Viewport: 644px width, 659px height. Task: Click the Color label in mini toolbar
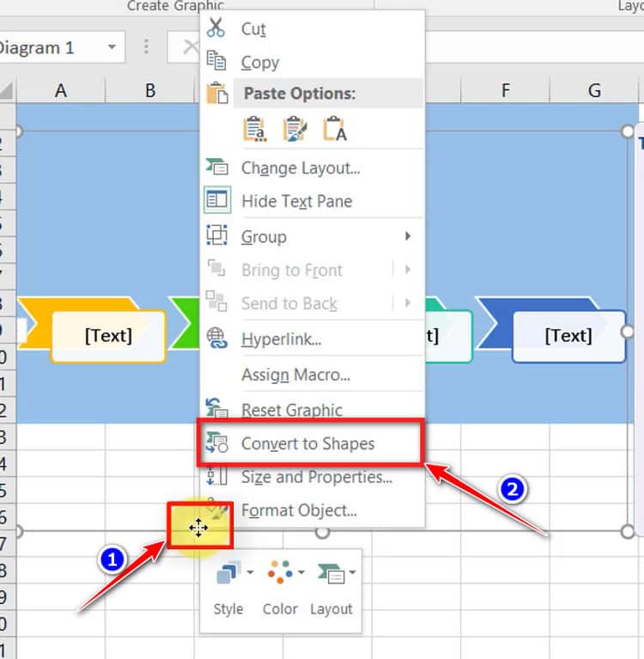point(280,608)
